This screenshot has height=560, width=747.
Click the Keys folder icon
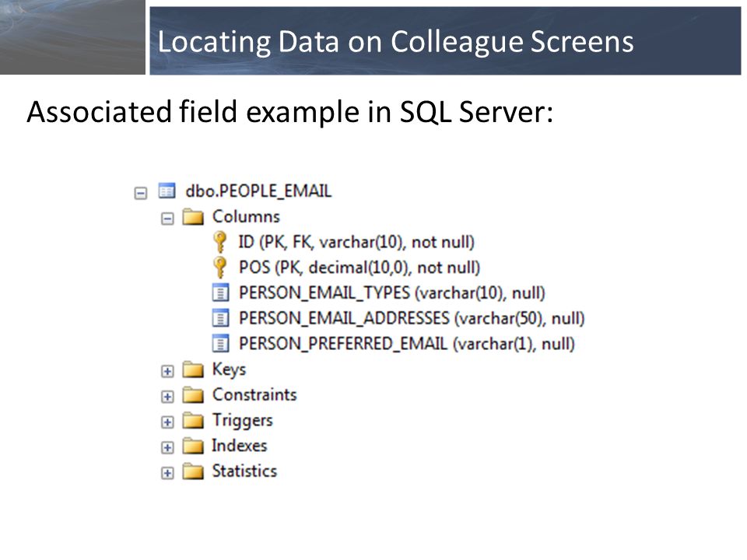[x=193, y=369]
